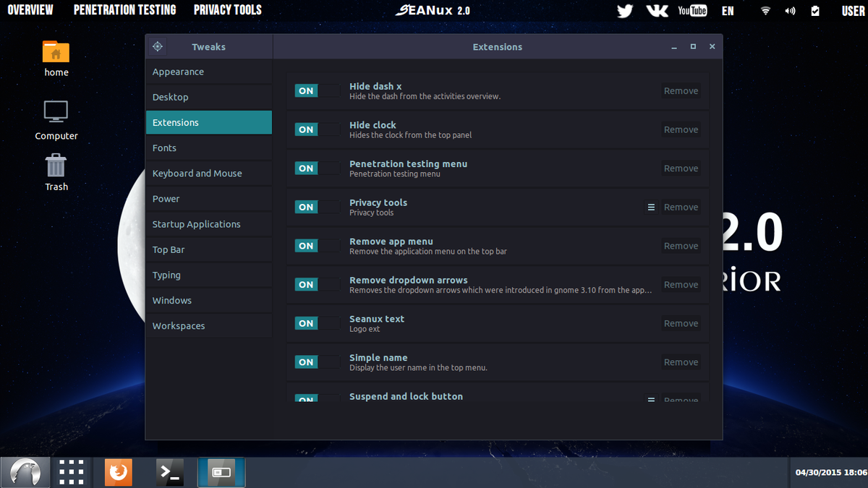Screen dimensions: 868x488
Task: Toggle the Remove app menu switch
Action: pyautogui.click(x=317, y=246)
